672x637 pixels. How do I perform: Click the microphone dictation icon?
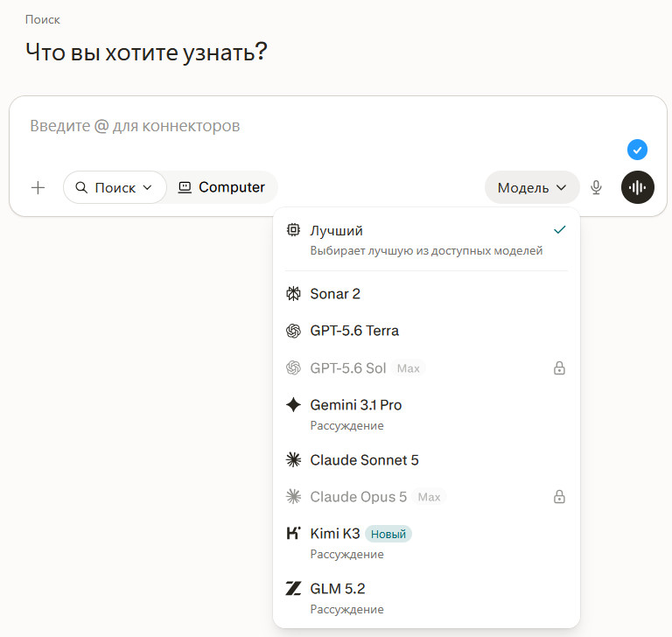(x=596, y=187)
